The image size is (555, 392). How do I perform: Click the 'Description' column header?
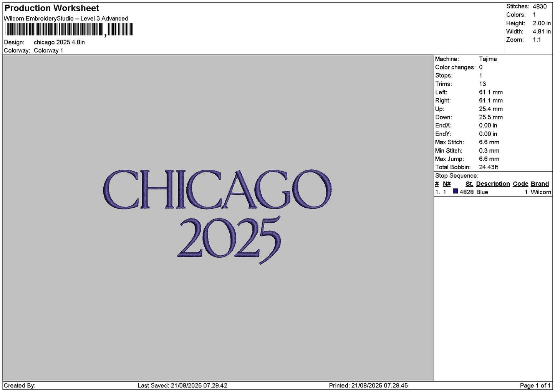(x=493, y=184)
